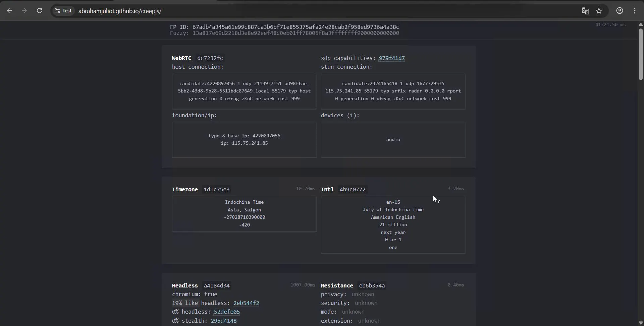Click the Intl hash 4b9c0772
This screenshot has width=644, height=326.
[x=352, y=189]
